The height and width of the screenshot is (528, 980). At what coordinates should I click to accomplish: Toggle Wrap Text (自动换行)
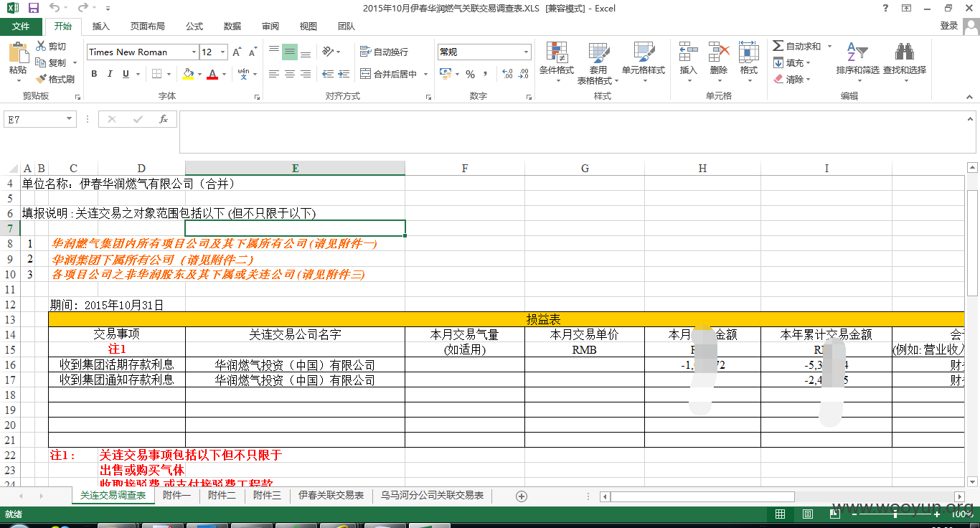coord(384,52)
